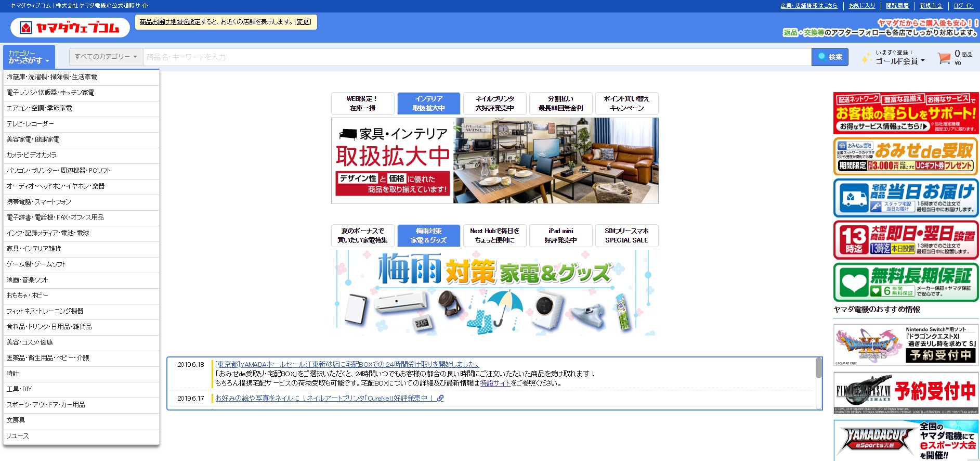Open the Dragon Quest XI preorder banner

coord(905,345)
